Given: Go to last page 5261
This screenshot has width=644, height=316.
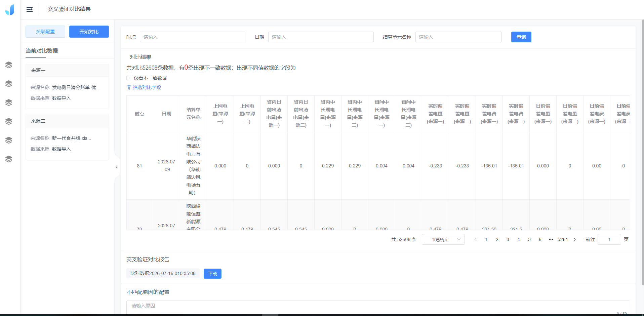Looking at the screenshot, I should (x=563, y=239).
